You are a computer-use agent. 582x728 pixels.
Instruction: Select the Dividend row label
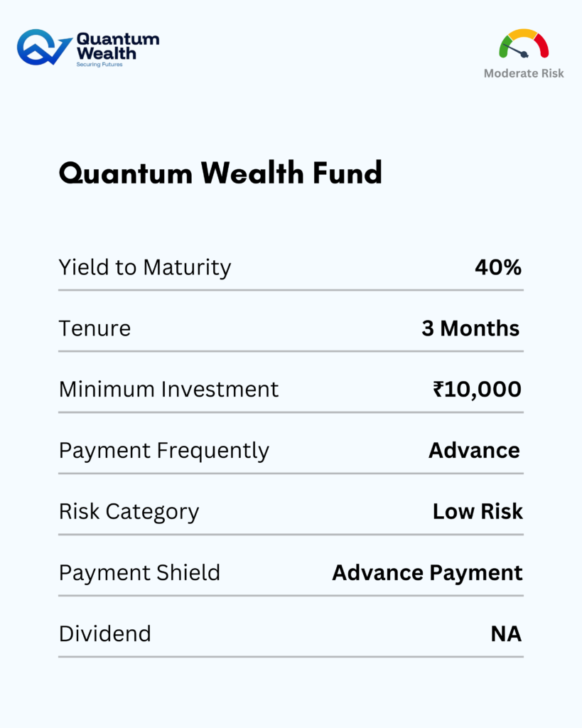click(x=105, y=633)
